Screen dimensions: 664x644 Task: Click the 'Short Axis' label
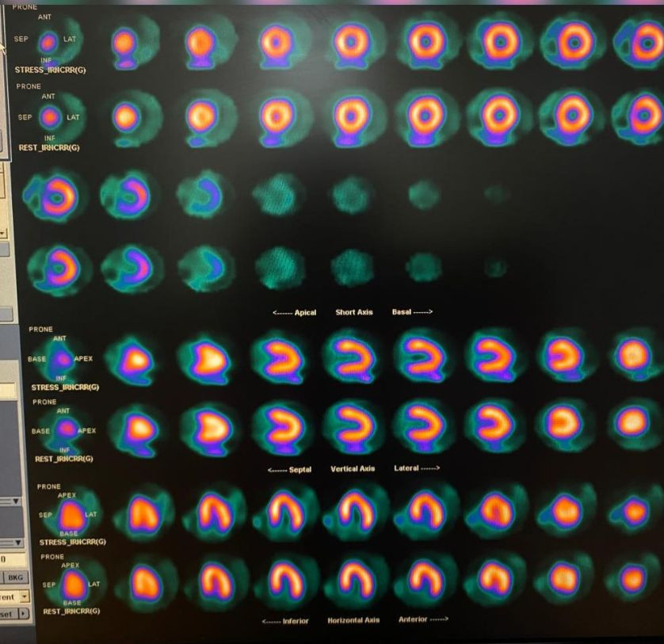click(x=354, y=312)
